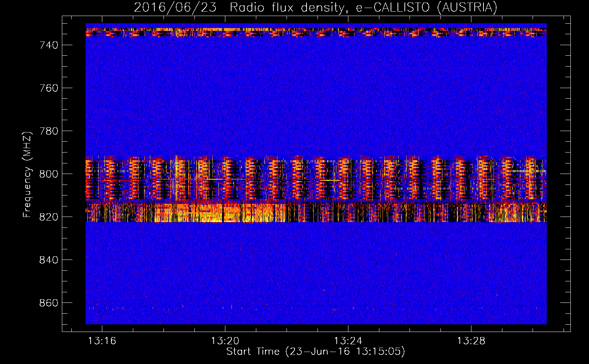Image resolution: width=589 pixels, height=364 pixels.
Task: Click the 840 frequency tick label
Action: 49,260
